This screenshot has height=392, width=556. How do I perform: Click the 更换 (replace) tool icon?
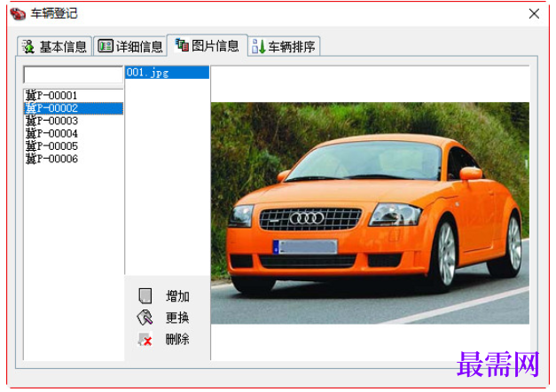[145, 318]
